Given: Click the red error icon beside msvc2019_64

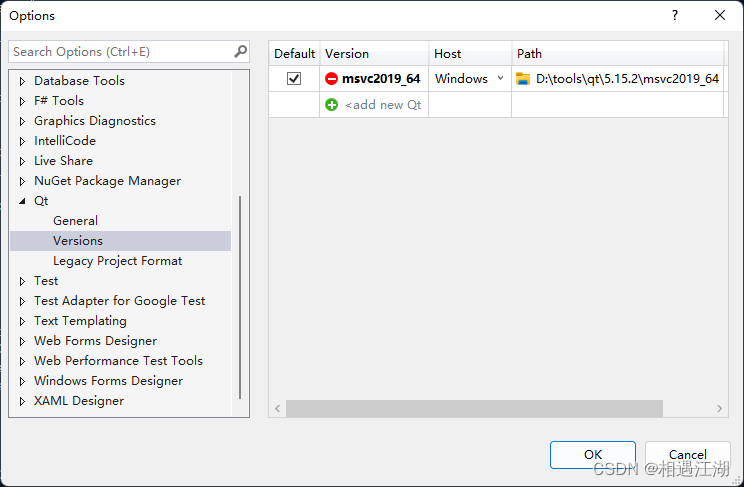Looking at the screenshot, I should tap(332, 79).
